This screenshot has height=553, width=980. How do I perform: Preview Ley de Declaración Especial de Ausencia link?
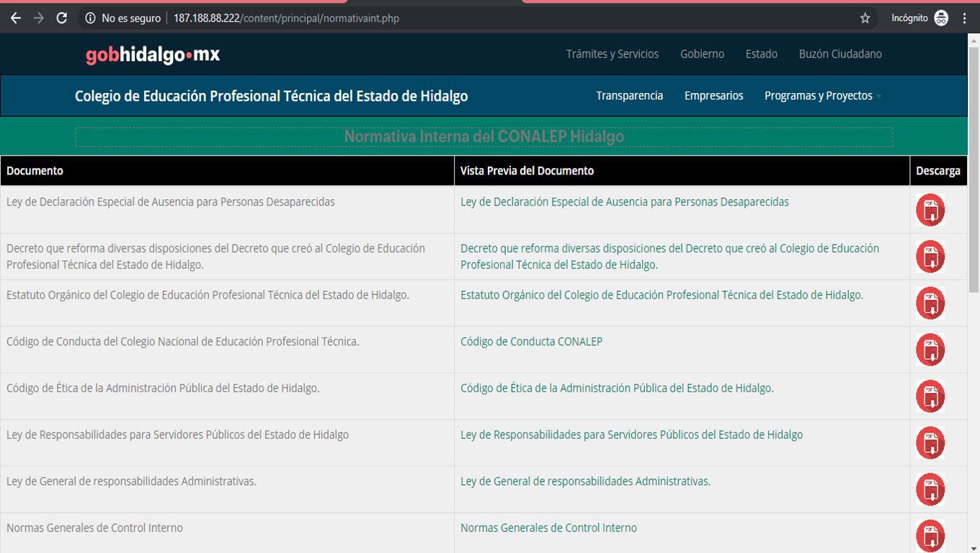pos(625,202)
